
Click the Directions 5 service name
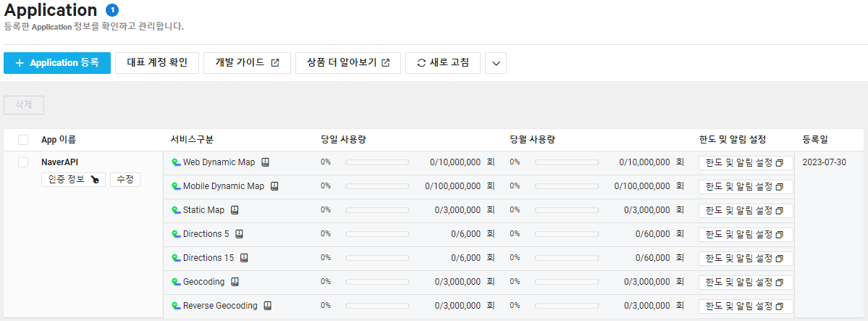(x=206, y=234)
